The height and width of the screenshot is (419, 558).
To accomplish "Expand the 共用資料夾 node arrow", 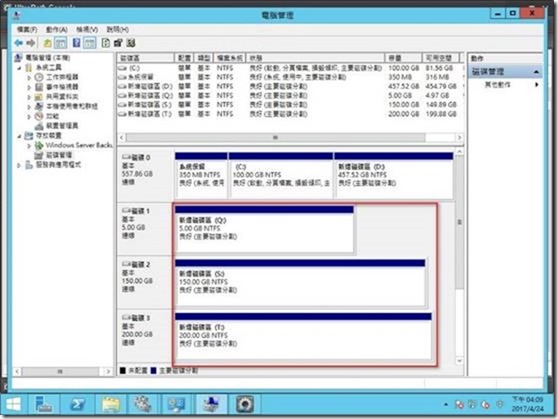I will pos(29,97).
